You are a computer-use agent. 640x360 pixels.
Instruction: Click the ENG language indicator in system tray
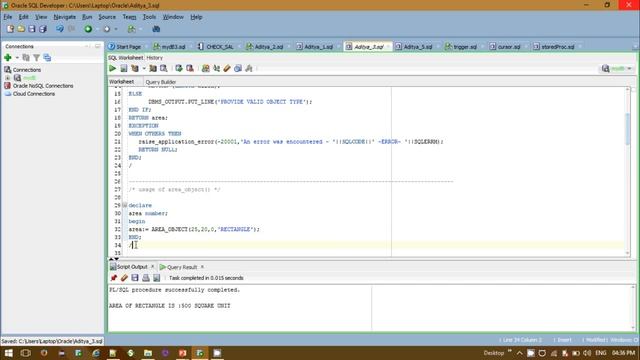(x=600, y=353)
